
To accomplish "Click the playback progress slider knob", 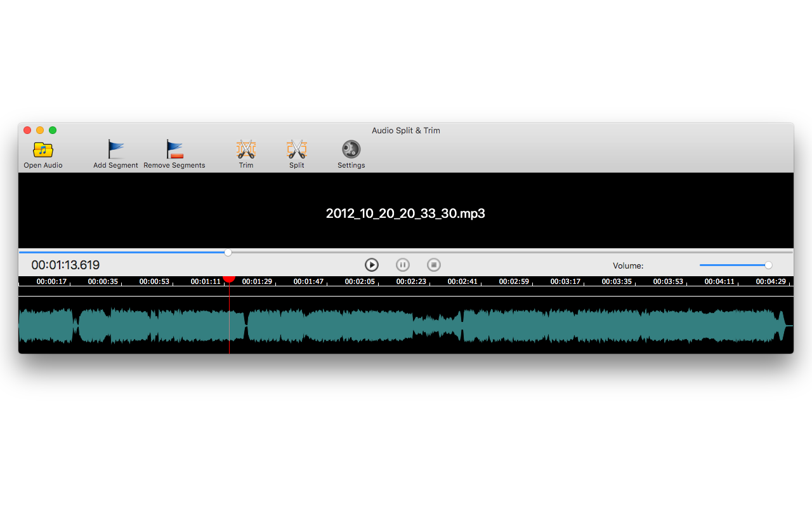I will (x=228, y=252).
